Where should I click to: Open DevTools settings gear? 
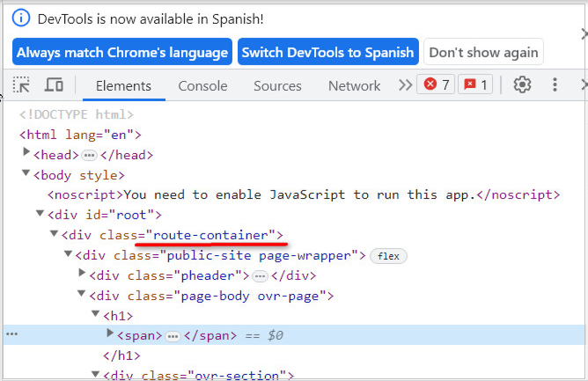point(523,85)
